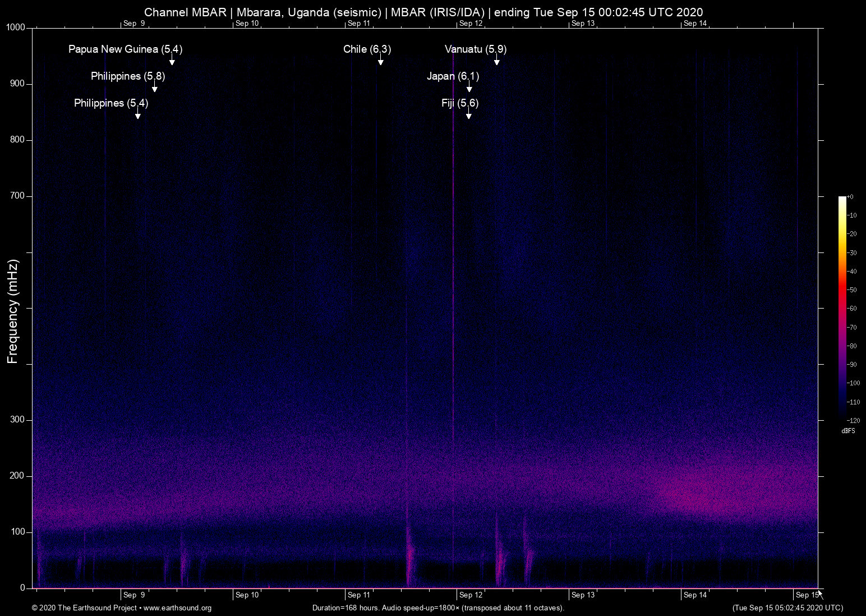866x616 pixels.
Task: Select the Philippines (5.4) earthquake arrow marker
Action: point(138,114)
